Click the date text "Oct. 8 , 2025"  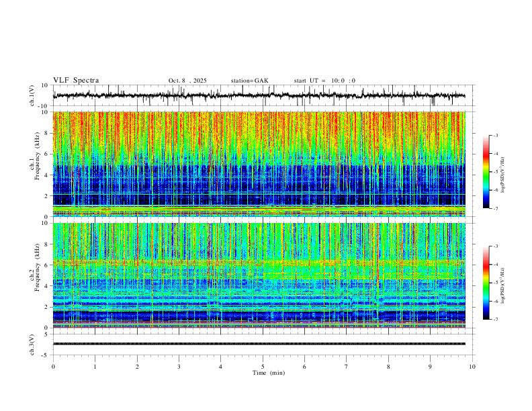tap(187, 81)
